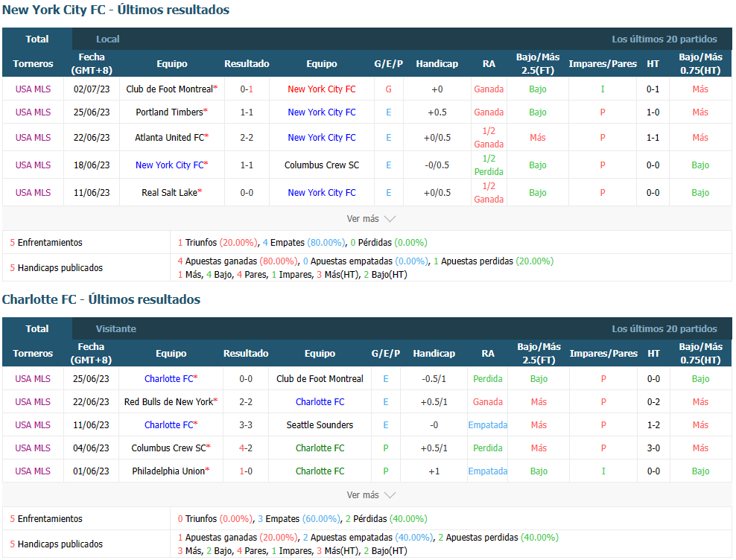Click 'Empatada' in the Philadelphia Union row

click(x=488, y=471)
